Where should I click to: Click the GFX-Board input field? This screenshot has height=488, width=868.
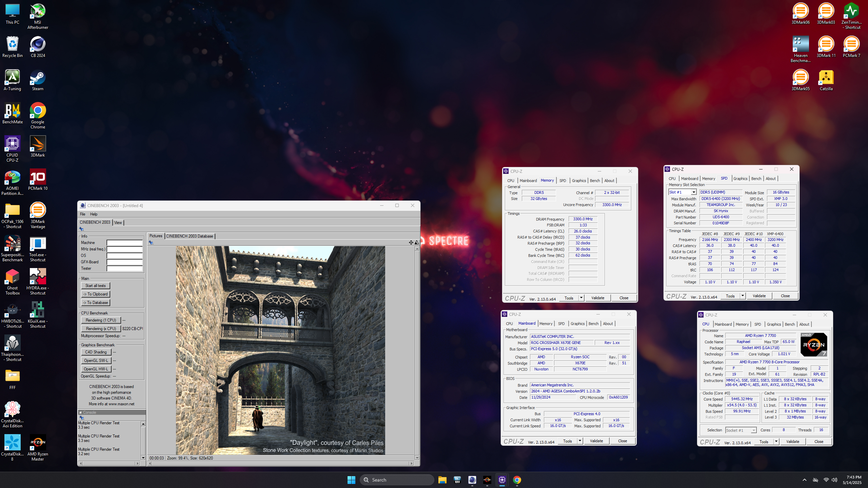click(x=125, y=262)
